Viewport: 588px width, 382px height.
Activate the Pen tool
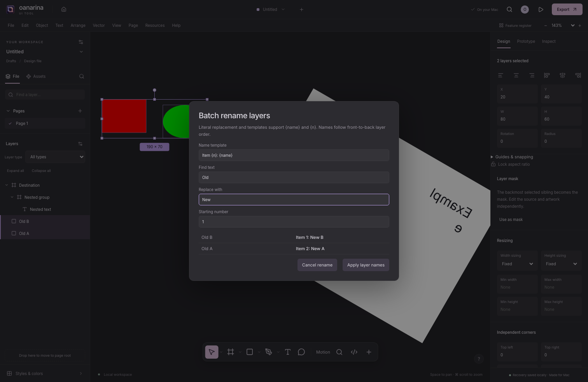click(269, 352)
